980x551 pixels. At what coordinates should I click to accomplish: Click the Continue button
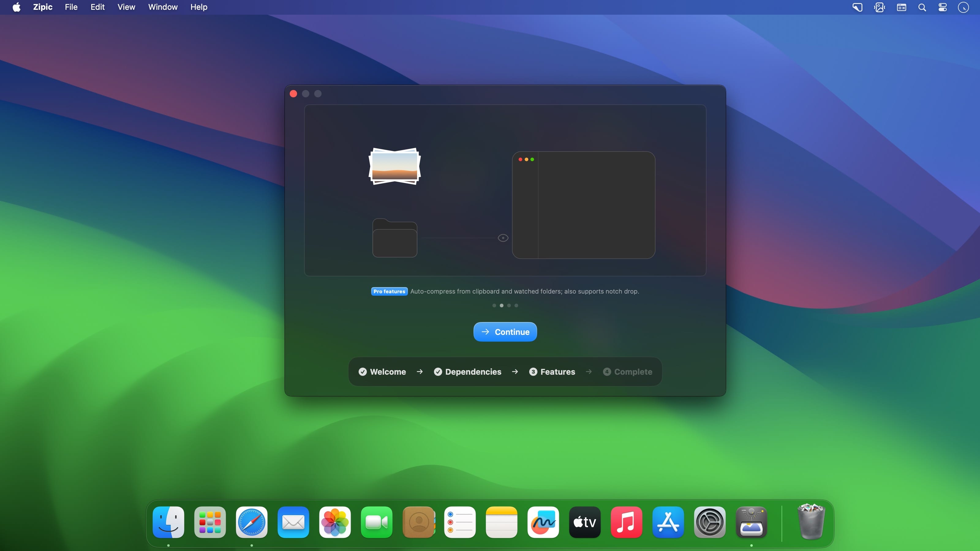coord(505,332)
